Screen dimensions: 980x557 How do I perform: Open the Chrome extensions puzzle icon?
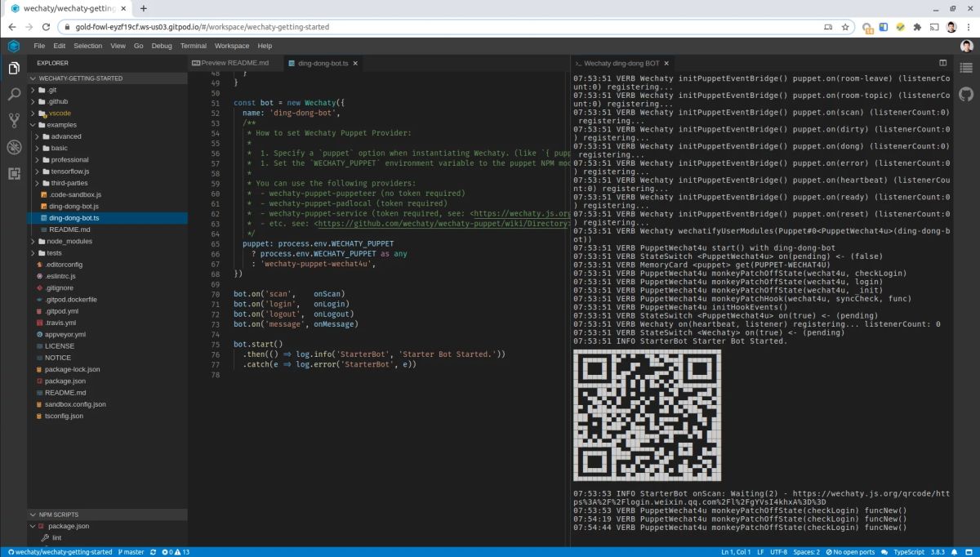tap(917, 27)
